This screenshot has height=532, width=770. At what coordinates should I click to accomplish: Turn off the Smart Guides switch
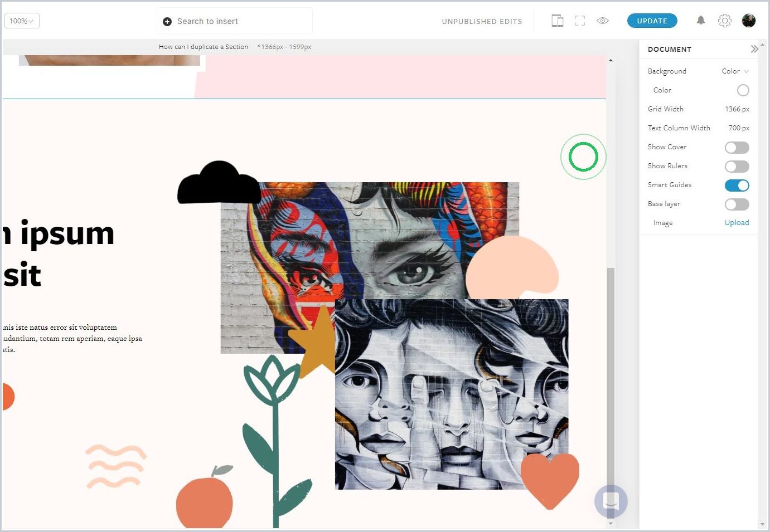737,186
